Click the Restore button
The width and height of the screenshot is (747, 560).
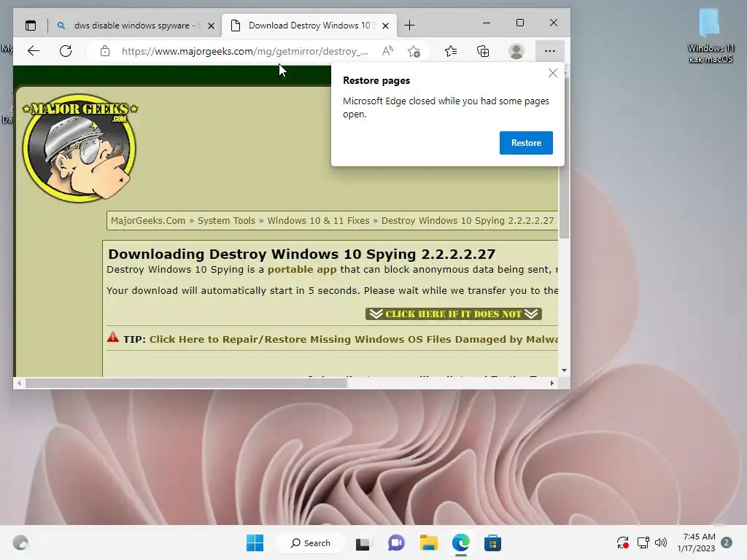click(526, 143)
